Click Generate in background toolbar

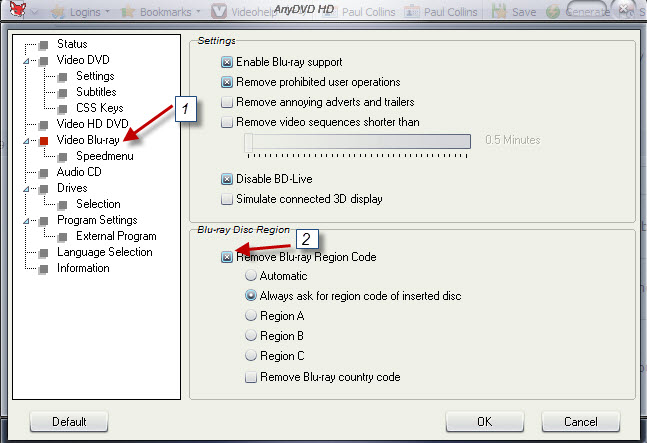(x=579, y=12)
